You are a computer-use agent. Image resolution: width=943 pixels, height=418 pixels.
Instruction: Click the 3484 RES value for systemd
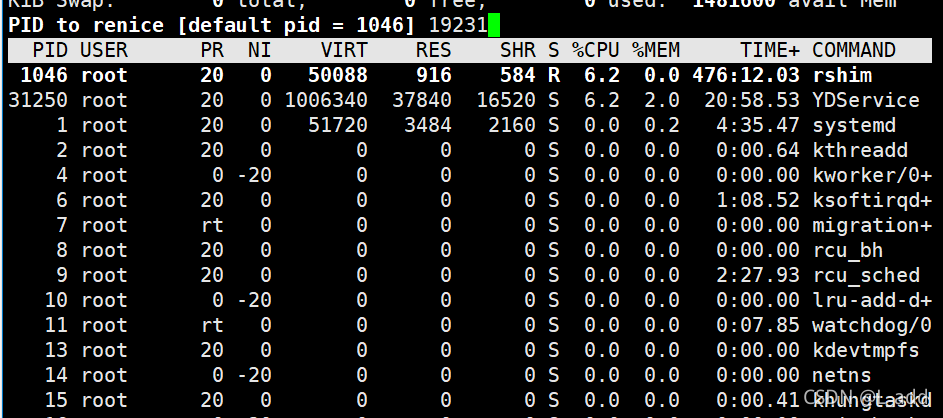pos(428,125)
